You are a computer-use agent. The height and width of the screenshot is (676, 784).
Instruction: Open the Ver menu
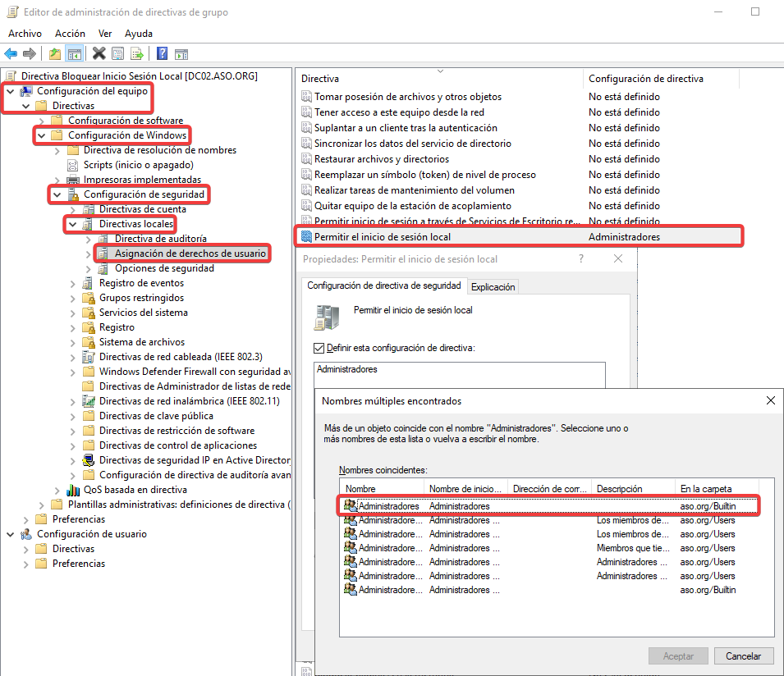[105, 34]
